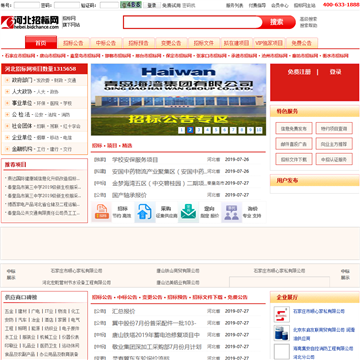Open the 汇总报价 listing
This screenshot has height=360, width=360.
point(124,311)
